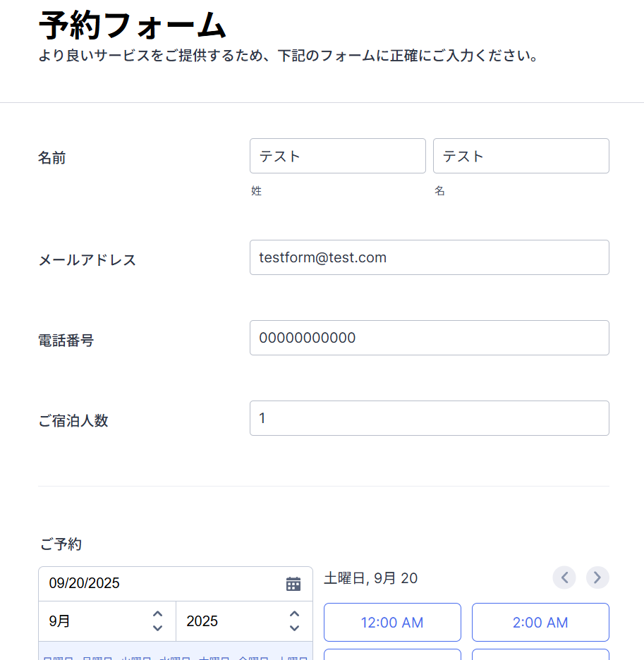
Task: Click the メールアドレス field label
Action: pos(87,260)
